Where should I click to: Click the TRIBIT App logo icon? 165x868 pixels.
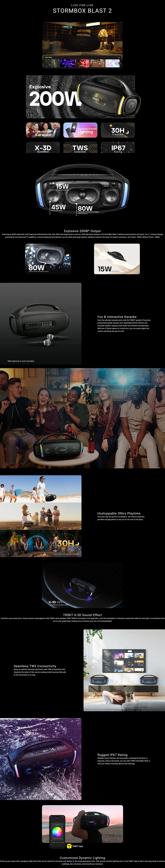tap(69, 846)
